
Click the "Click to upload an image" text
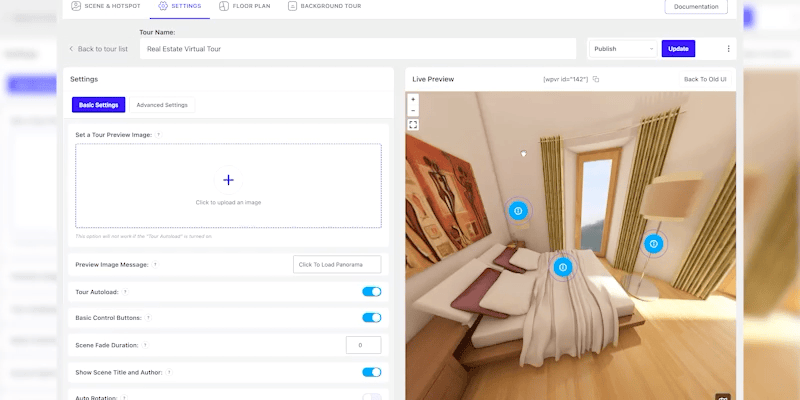(228, 203)
